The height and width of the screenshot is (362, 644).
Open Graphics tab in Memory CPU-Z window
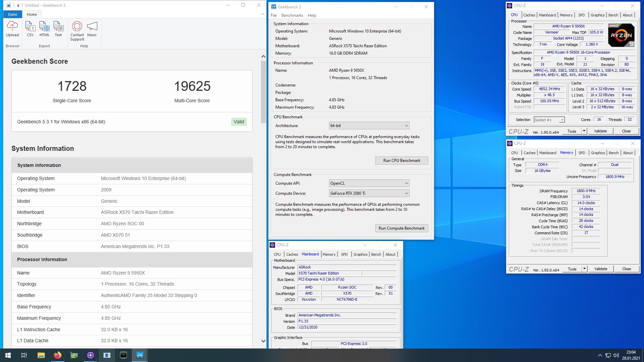[x=598, y=153]
